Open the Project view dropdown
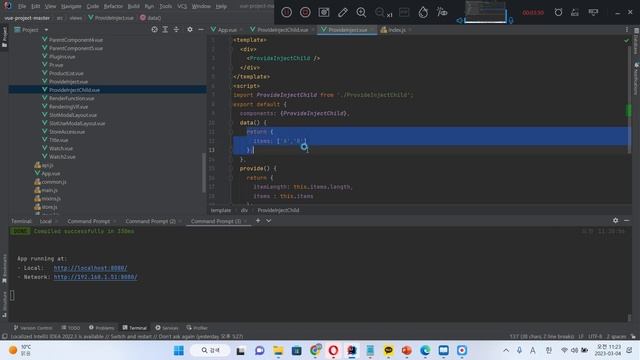 pyautogui.click(x=46, y=30)
